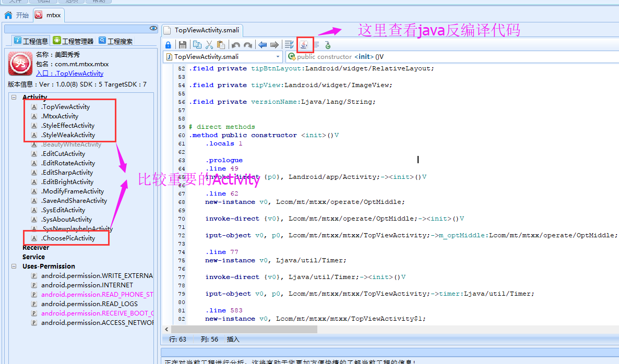This screenshot has height=364, width=619.
Task: Toggle the read-only lock icon
Action: [168, 45]
